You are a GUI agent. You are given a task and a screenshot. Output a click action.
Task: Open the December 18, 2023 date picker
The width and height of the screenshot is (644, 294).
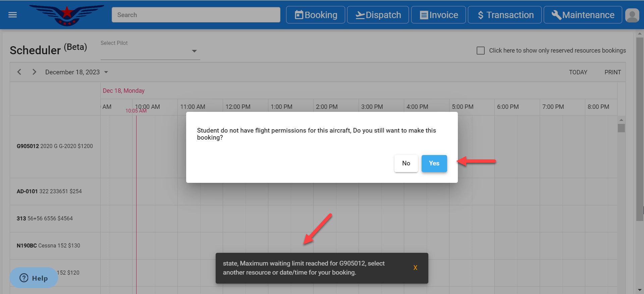(x=76, y=72)
